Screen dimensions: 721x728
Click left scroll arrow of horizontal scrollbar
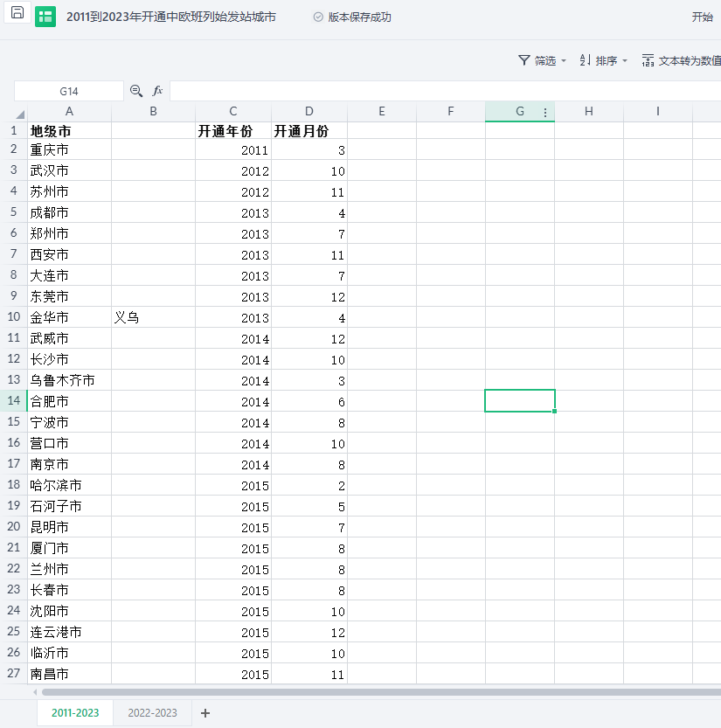click(35, 692)
